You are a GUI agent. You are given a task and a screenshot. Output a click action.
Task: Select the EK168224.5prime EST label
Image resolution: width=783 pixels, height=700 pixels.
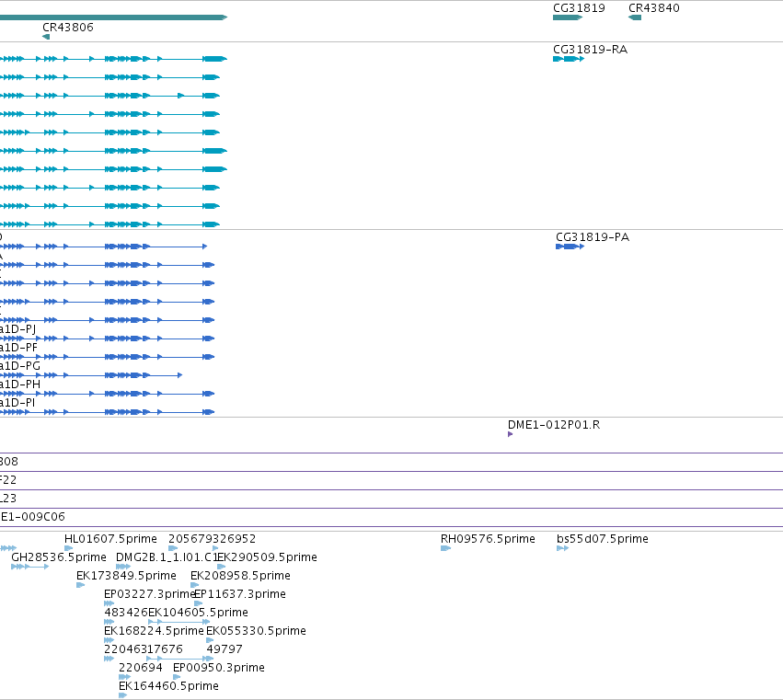click(154, 631)
